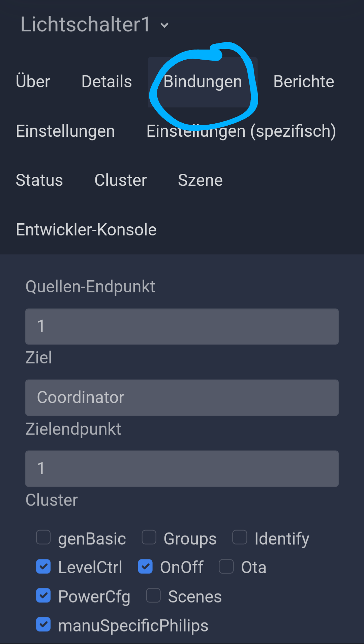Open the Über tab
Screen dimensions: 364x644
click(x=33, y=82)
